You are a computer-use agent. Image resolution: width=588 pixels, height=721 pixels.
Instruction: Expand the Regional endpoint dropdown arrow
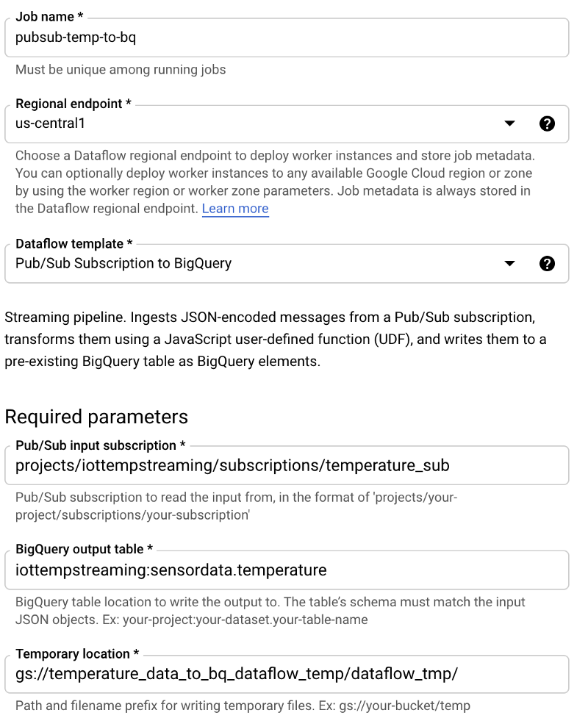pos(510,123)
